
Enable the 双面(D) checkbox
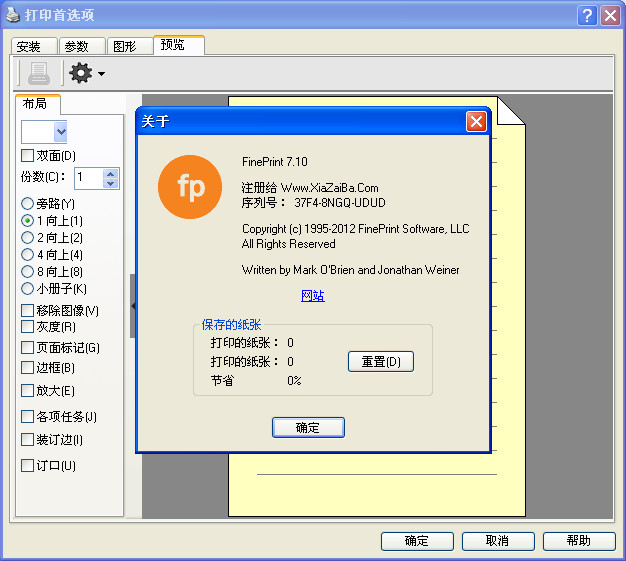click(x=27, y=155)
